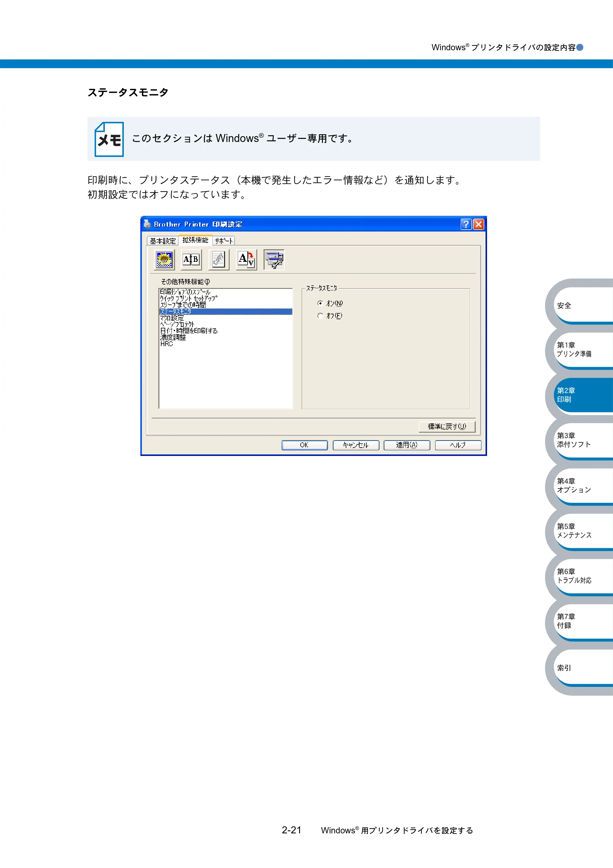This screenshot has width=613, height=868.
Task: Select スリープまでの時間 list item
Action: click(x=226, y=305)
